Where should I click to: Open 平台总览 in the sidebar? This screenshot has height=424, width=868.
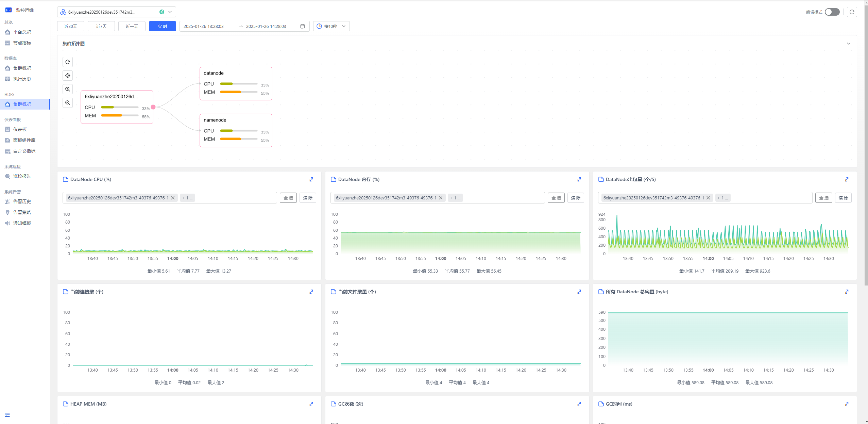(x=25, y=32)
